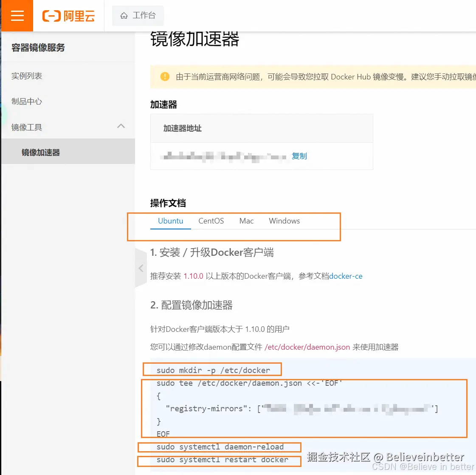
Task: Click the 1.10.0 version number in red
Action: coord(193,276)
